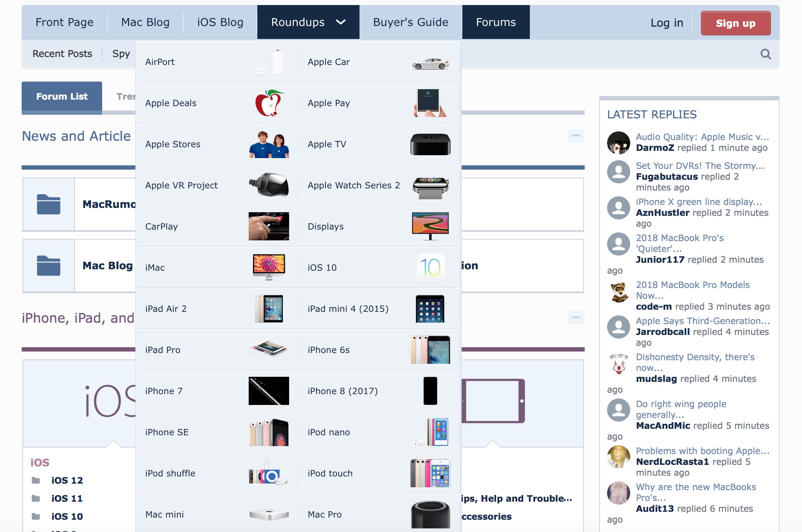
Task: Select the Forums nav item
Action: tap(496, 22)
